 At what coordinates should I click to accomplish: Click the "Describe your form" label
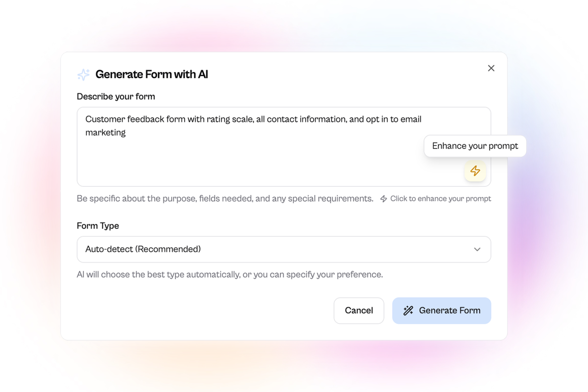(116, 96)
